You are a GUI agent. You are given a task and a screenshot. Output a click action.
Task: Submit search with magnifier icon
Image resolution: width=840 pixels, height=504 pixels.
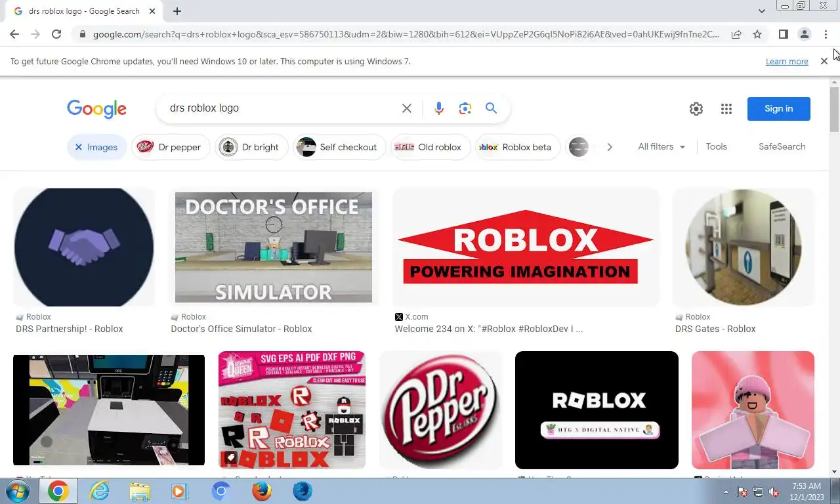[x=491, y=108]
